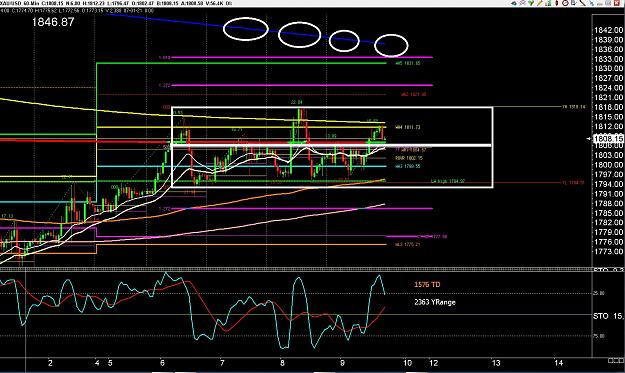Click the 1846.87 value in the chart's upper left
The width and height of the screenshot is (625, 373).
pos(53,22)
